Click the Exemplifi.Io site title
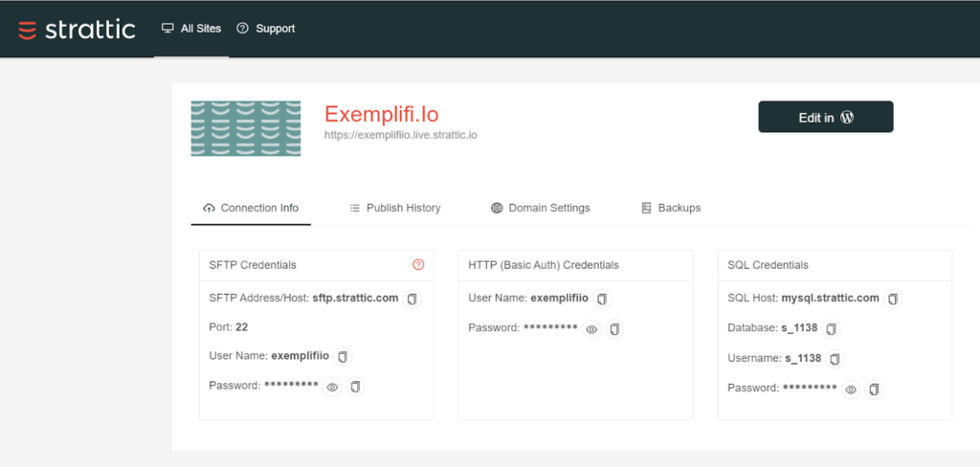 pyautogui.click(x=381, y=114)
